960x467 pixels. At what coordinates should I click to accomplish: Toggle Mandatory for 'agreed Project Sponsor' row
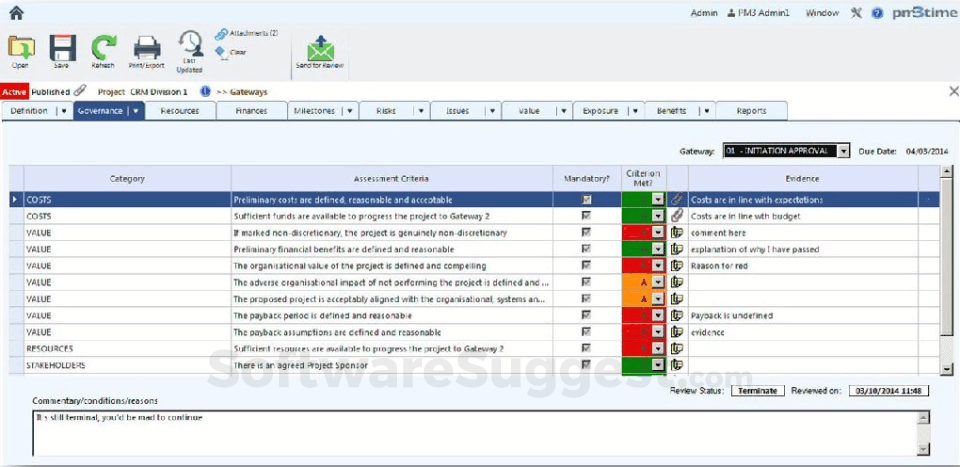coord(587,365)
